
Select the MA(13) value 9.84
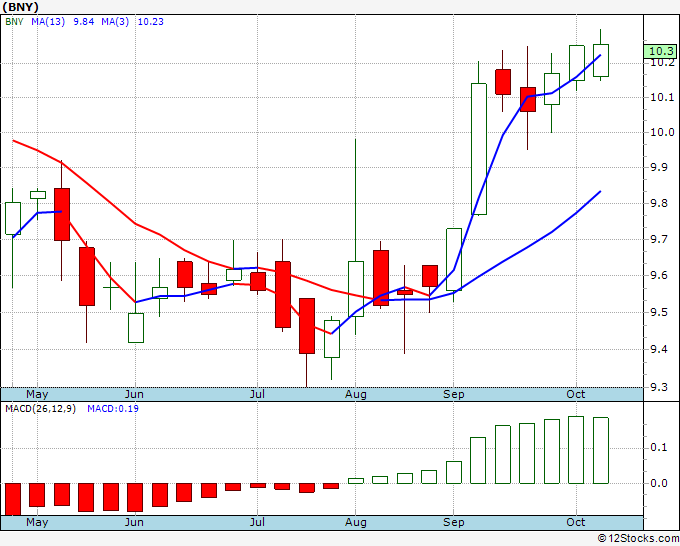(84, 22)
